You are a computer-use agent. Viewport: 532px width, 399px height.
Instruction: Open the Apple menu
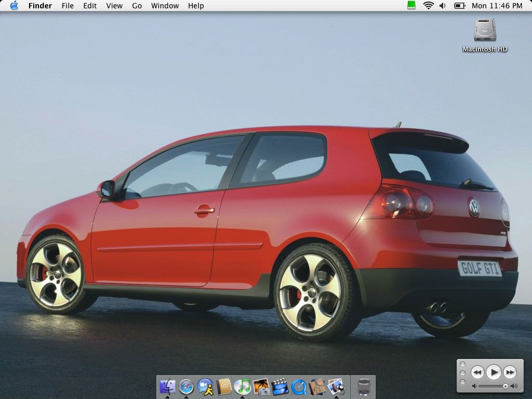click(x=14, y=6)
